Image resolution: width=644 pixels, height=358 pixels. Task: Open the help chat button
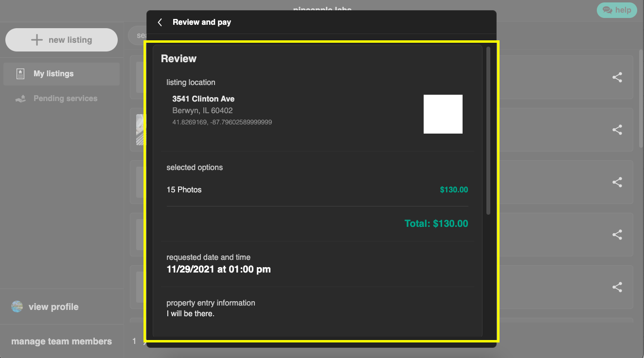pos(616,10)
